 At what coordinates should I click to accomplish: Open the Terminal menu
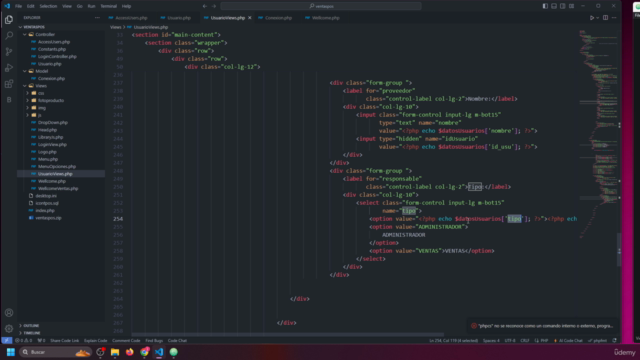point(109,6)
